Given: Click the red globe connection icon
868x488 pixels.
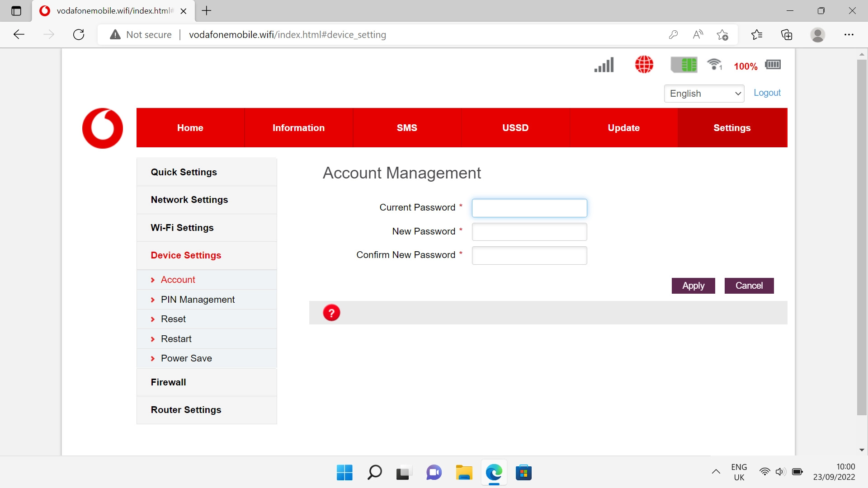Looking at the screenshot, I should [644, 65].
